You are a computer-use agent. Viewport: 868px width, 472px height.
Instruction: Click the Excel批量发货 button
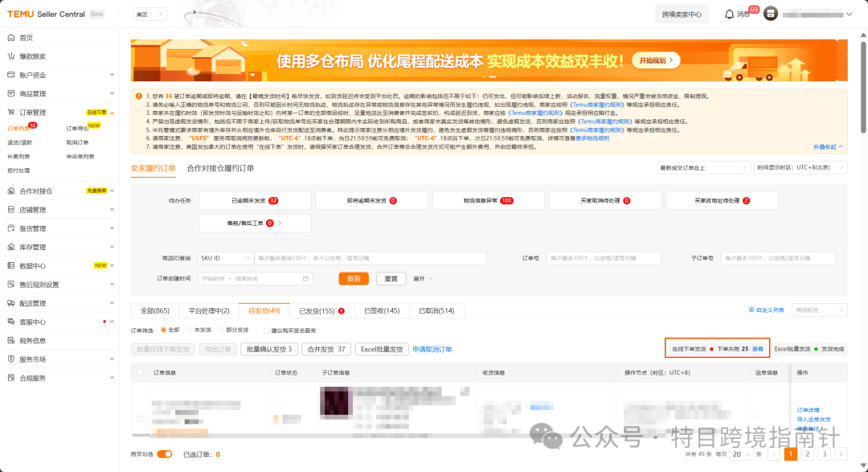382,349
